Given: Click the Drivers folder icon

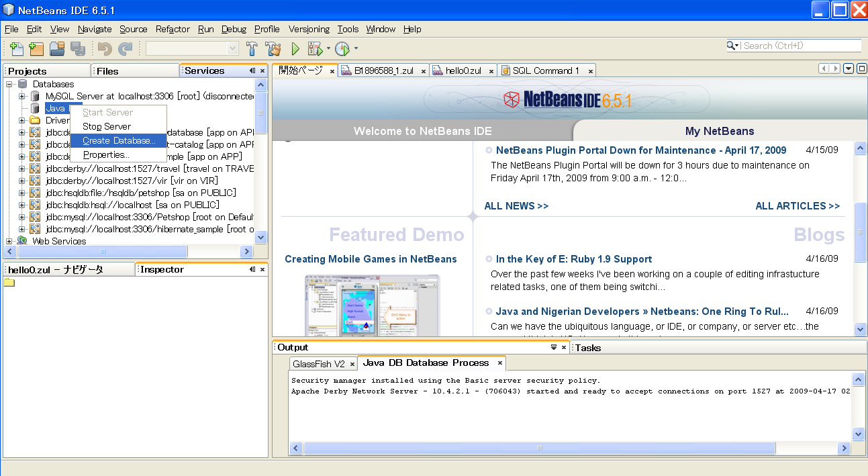Looking at the screenshot, I should click(36, 120).
